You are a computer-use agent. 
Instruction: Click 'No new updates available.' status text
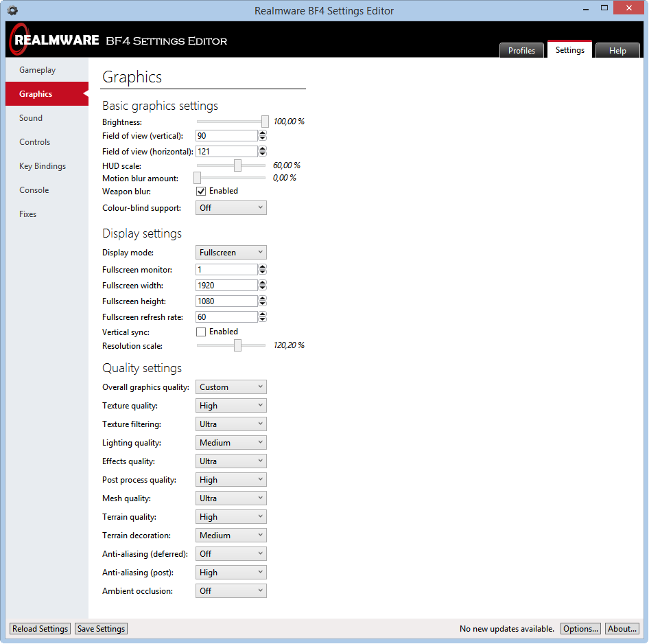pos(506,629)
